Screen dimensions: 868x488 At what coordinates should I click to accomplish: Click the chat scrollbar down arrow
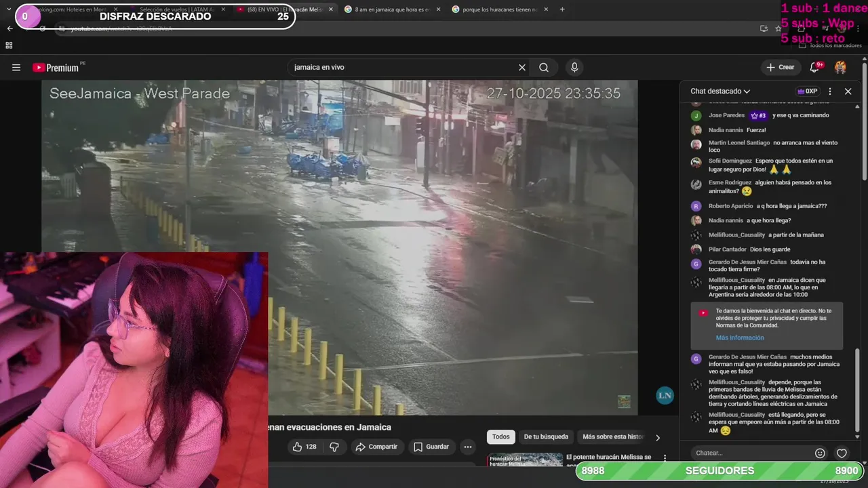(x=857, y=438)
